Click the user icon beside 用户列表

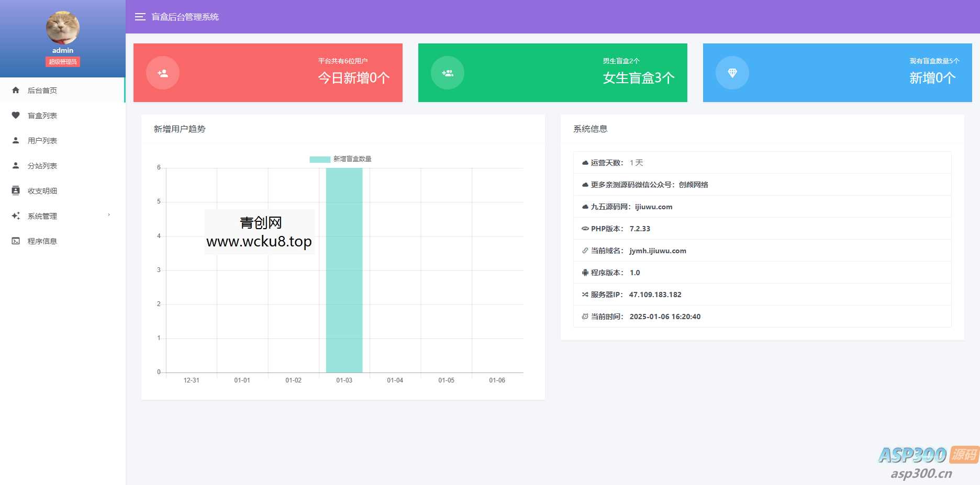16,140
